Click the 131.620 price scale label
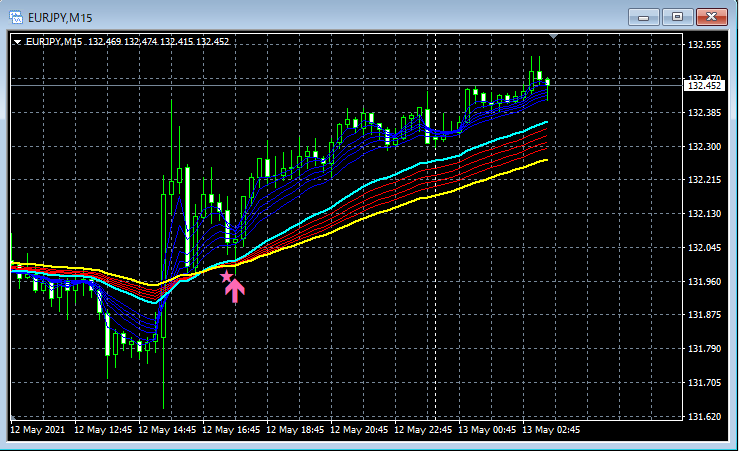The image size is (740, 451). tap(704, 417)
